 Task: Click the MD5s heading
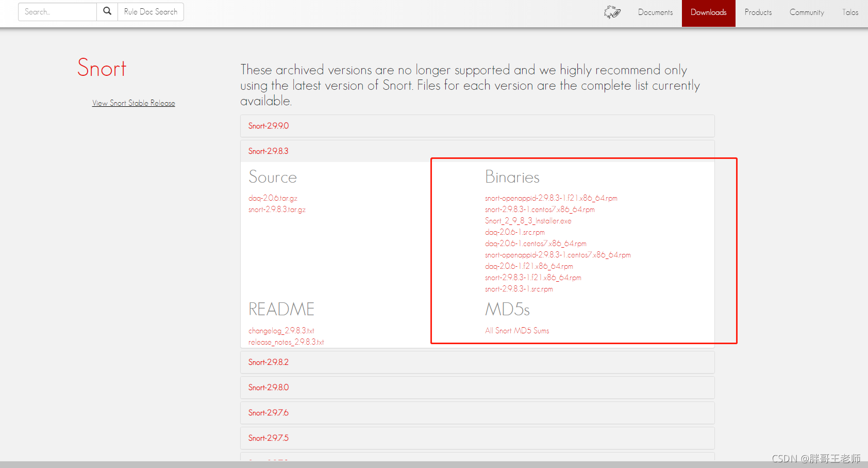click(x=507, y=309)
